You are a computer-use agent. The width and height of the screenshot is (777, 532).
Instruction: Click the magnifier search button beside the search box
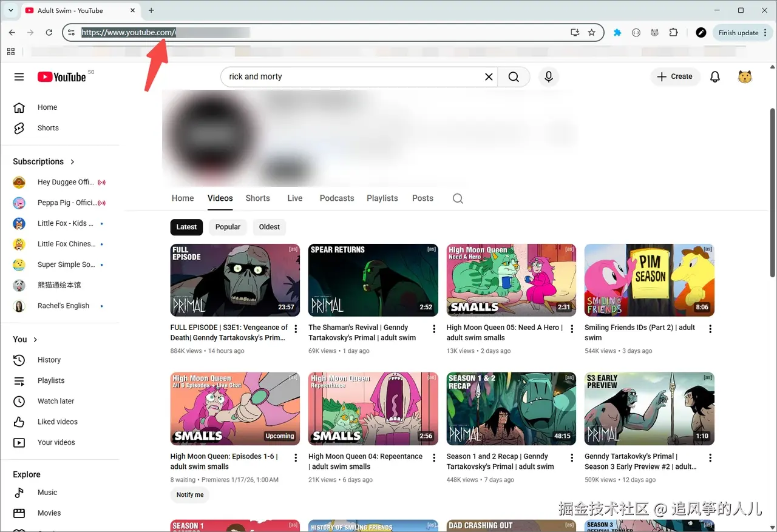(514, 76)
